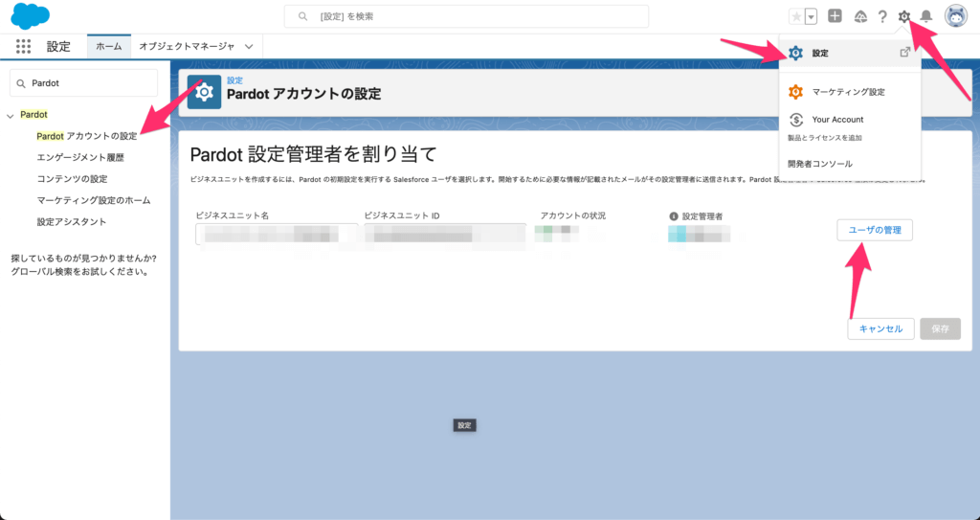Click the ビジネスユニット名 input field
Image resolution: width=980 pixels, height=520 pixels.
[x=277, y=235]
